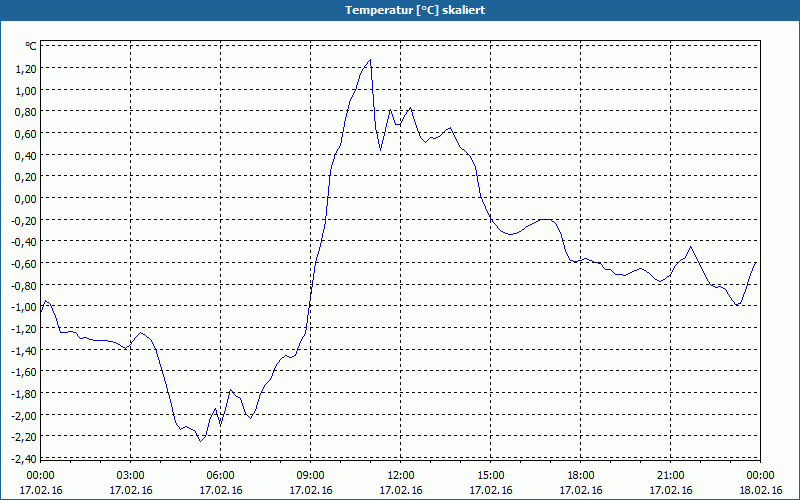Screen dimensions: 800x500
Task: Select the 21:00 time label
Action: click(x=670, y=476)
